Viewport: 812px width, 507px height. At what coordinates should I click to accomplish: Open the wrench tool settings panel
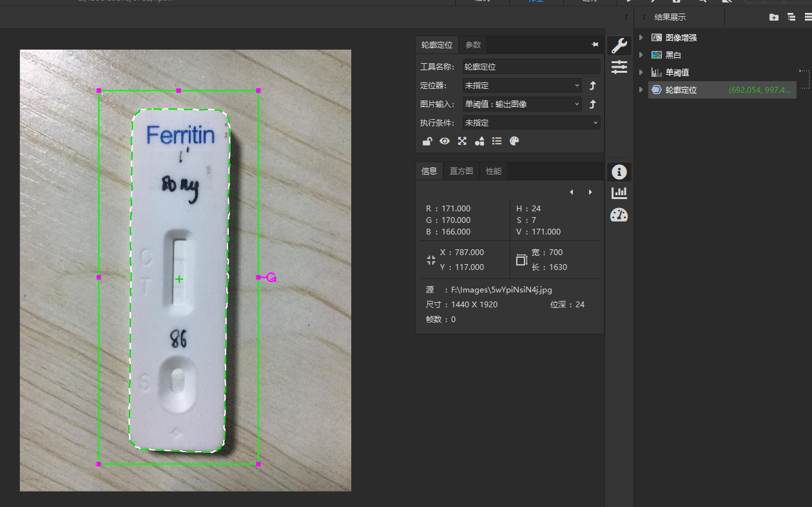coord(619,45)
